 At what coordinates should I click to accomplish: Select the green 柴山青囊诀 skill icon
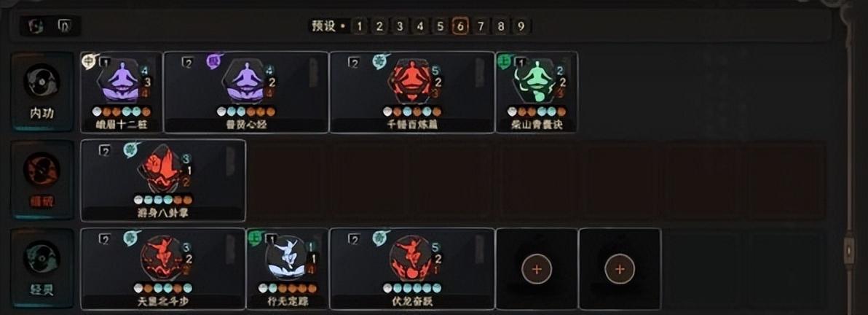[534, 81]
